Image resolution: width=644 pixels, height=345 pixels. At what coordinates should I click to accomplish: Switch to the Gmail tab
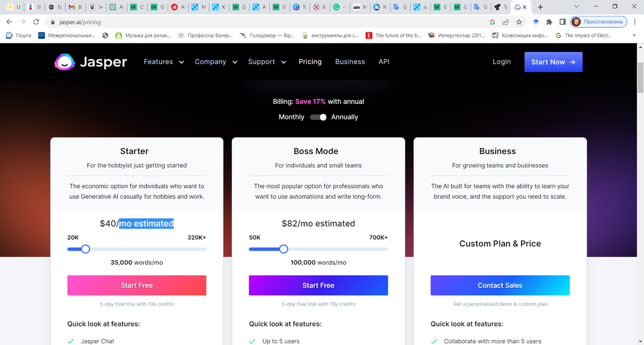click(x=75, y=7)
